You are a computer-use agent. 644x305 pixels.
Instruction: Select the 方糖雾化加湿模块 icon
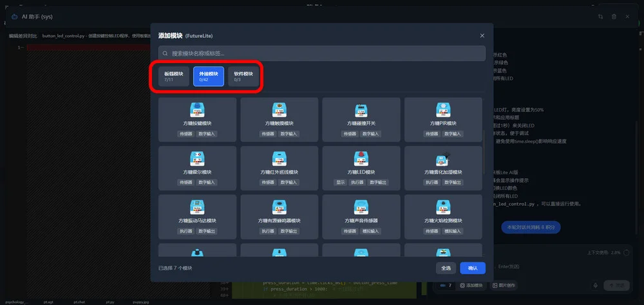(x=442, y=159)
